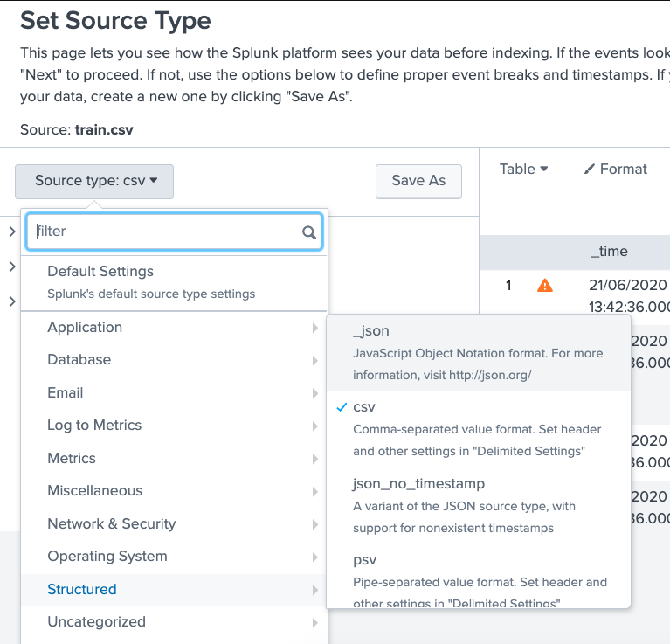Click the blue checkmark next to csv

pyautogui.click(x=342, y=407)
